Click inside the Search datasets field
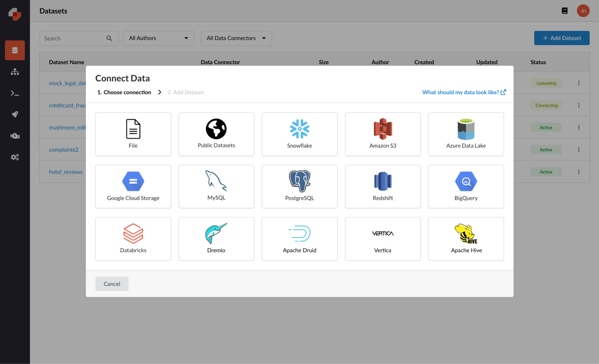 click(x=73, y=38)
